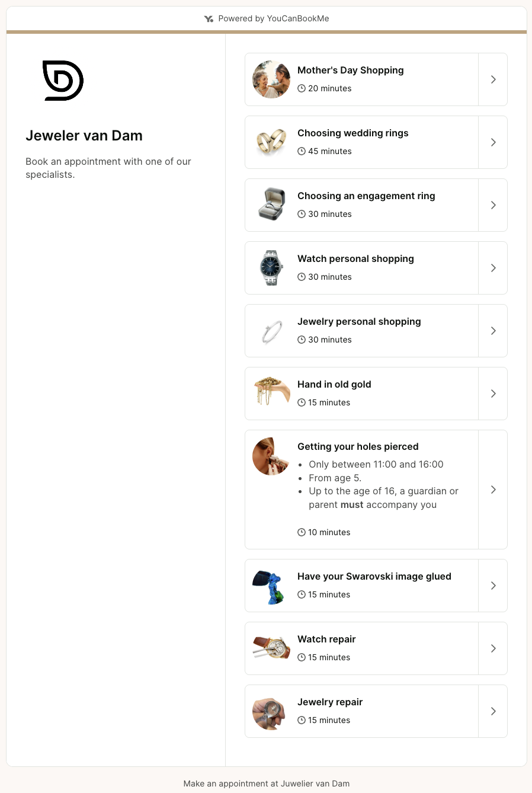Click the wristwatch image for personal shopping

coord(271,268)
